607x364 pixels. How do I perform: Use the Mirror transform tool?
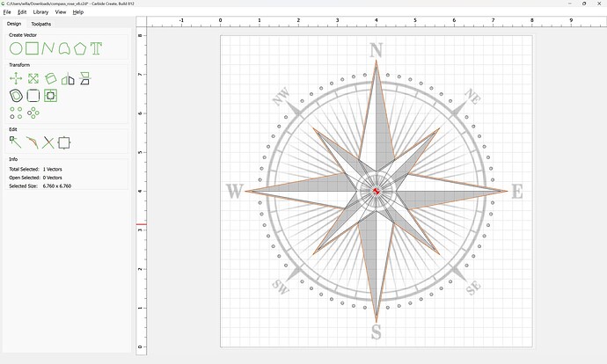point(68,79)
